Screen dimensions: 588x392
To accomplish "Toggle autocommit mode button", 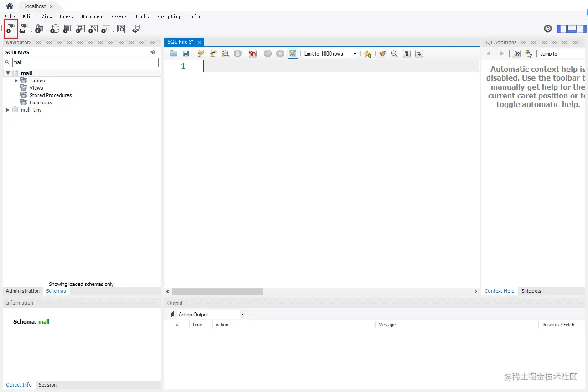I will 293,54.
